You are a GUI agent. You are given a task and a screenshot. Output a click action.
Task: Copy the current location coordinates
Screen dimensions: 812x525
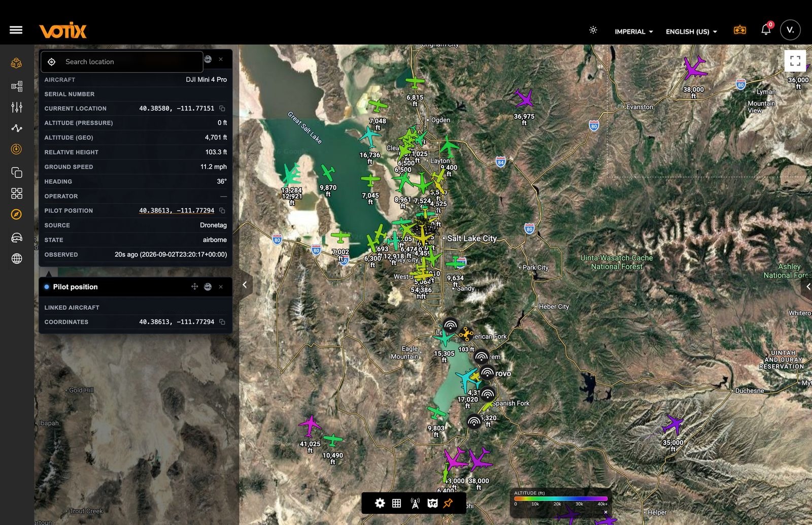(x=222, y=109)
